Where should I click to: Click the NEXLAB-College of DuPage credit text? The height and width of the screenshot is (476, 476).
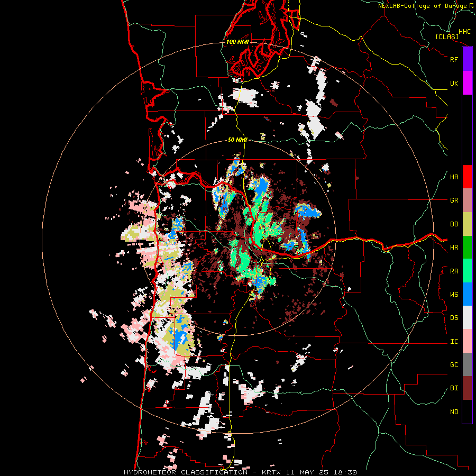point(422,6)
